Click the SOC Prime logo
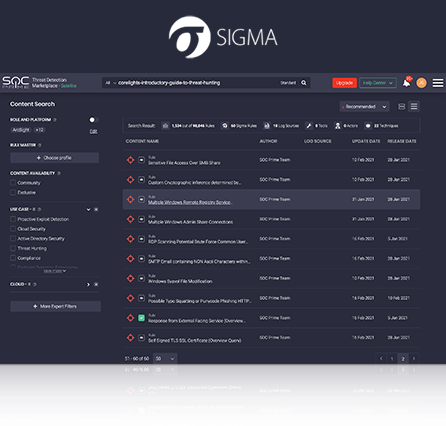Viewport: 446px width, 426px height. pyautogui.click(x=16, y=82)
